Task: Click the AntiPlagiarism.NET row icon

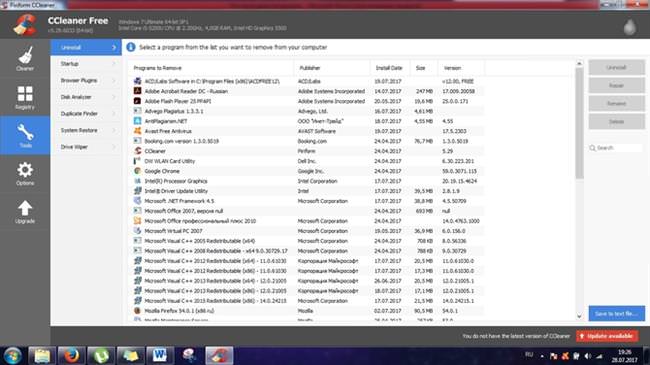Action: (137, 121)
